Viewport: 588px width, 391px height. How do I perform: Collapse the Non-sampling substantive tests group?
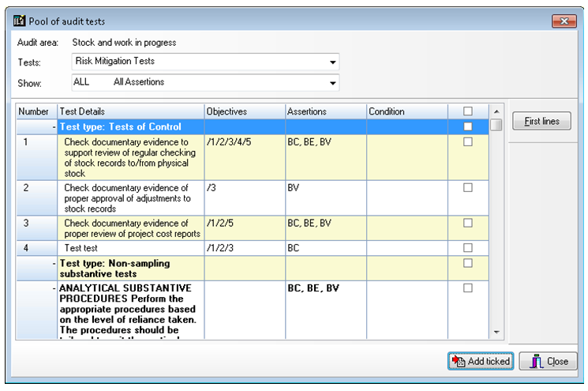click(54, 264)
